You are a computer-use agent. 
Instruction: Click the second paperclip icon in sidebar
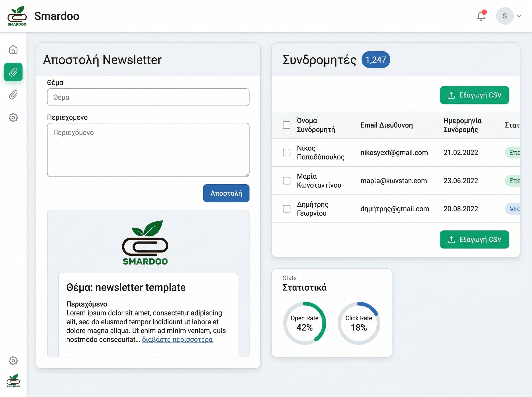point(13,95)
